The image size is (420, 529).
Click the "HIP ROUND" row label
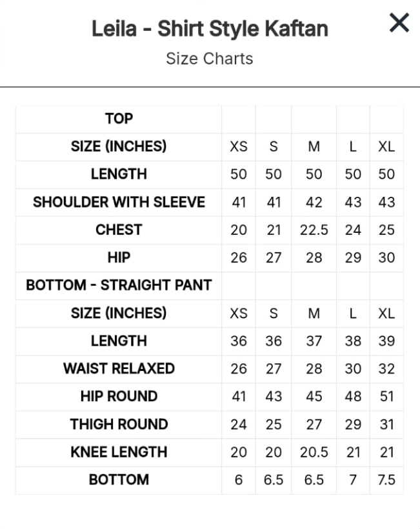119,396
